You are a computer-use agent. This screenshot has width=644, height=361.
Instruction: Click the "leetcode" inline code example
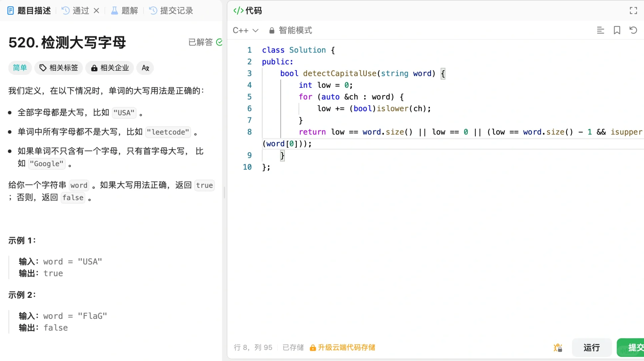[168, 132]
